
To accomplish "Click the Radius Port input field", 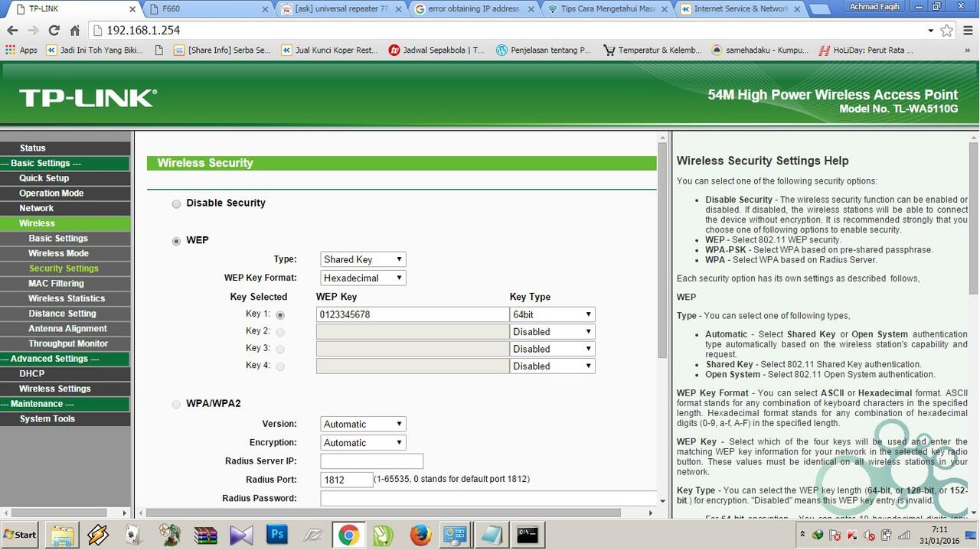I will point(346,480).
